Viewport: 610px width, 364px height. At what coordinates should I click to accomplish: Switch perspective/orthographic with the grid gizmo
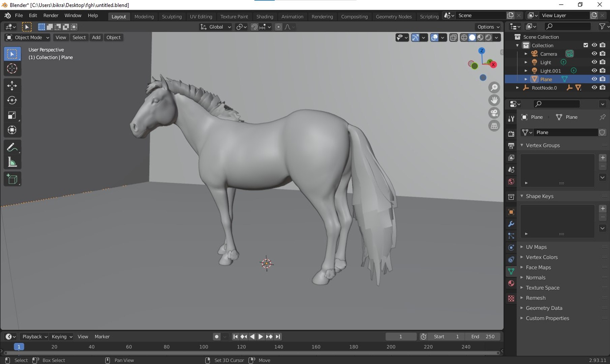[x=494, y=126]
